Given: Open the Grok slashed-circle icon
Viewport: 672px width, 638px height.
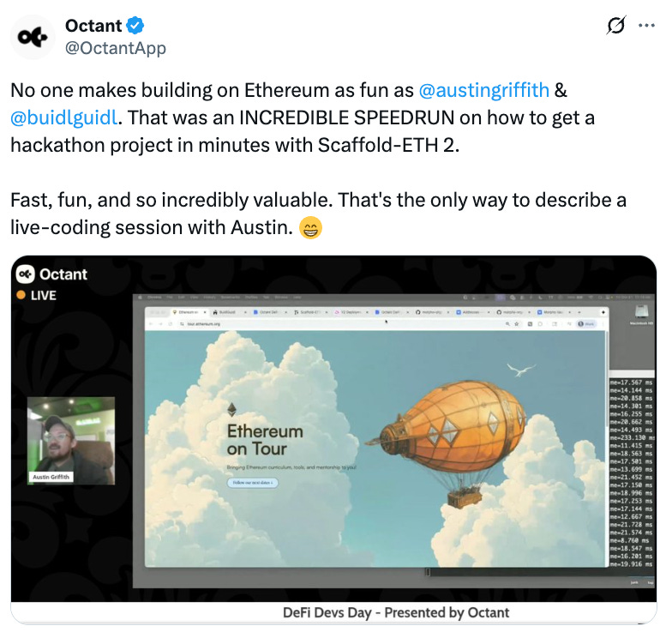Looking at the screenshot, I should pos(616,26).
